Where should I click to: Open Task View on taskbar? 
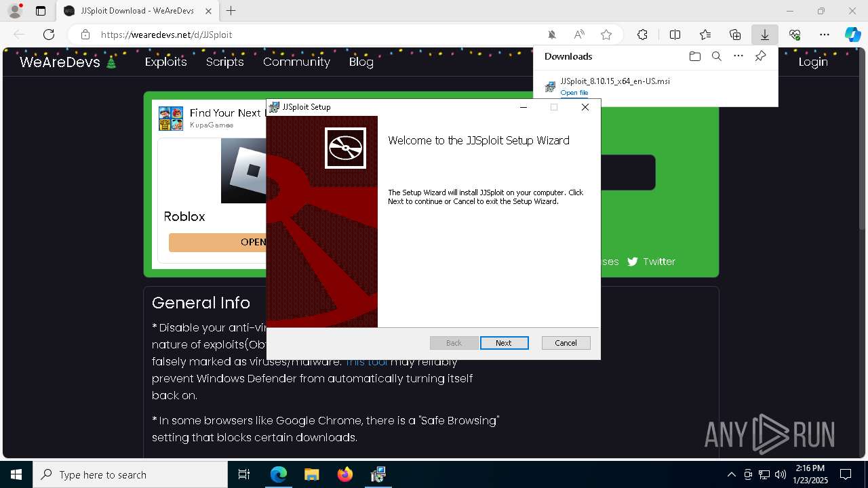click(x=244, y=474)
